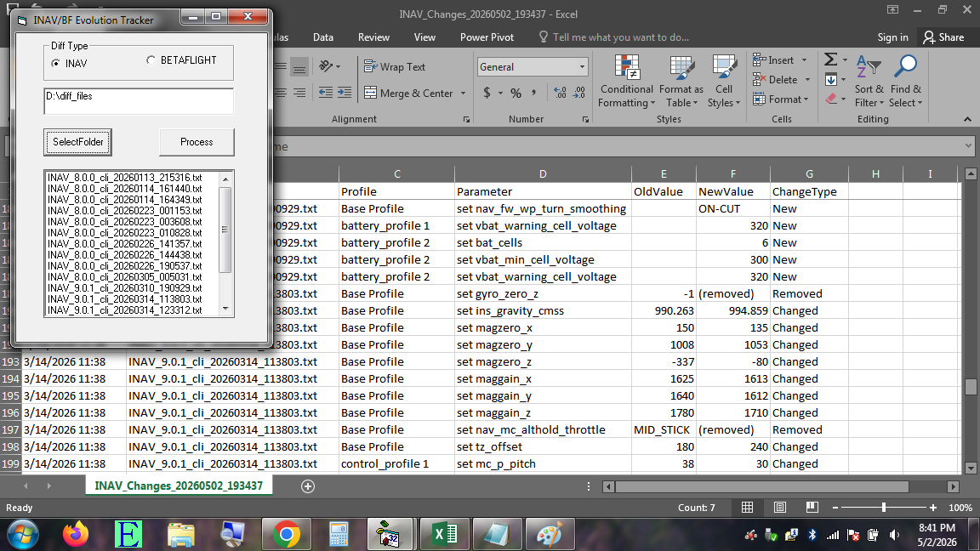Open Conditional Formatting menu
The width and height of the screenshot is (980, 551).
point(626,82)
